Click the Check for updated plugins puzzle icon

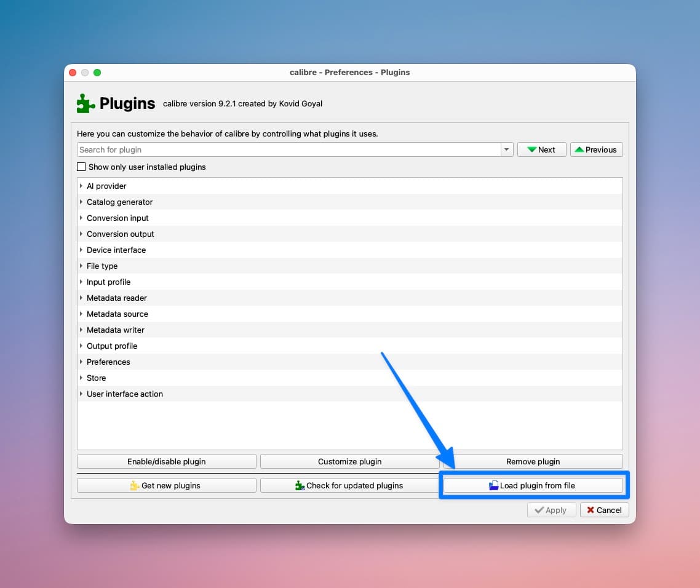click(300, 485)
